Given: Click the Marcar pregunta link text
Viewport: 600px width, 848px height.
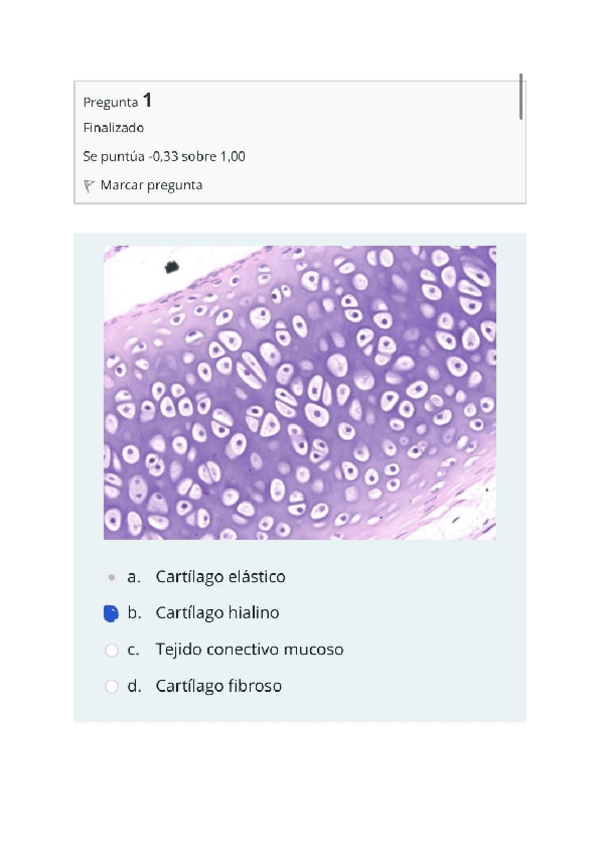Looking at the screenshot, I should 151,185.
